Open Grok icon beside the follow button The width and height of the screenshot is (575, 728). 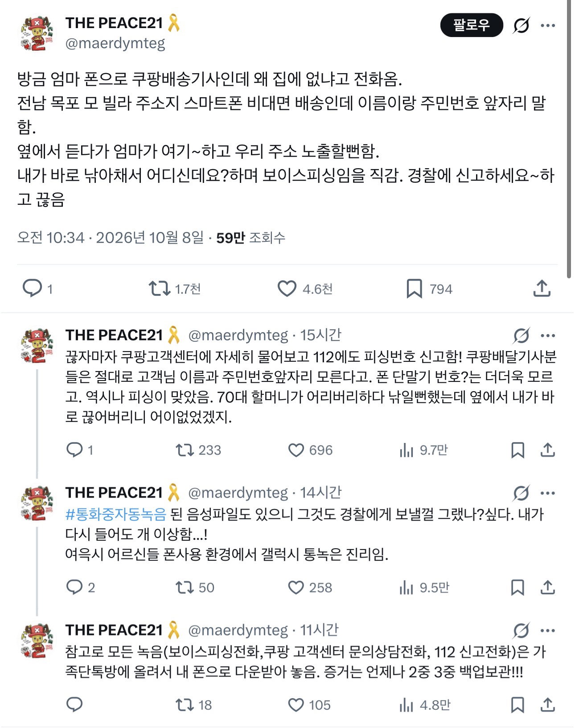[521, 25]
